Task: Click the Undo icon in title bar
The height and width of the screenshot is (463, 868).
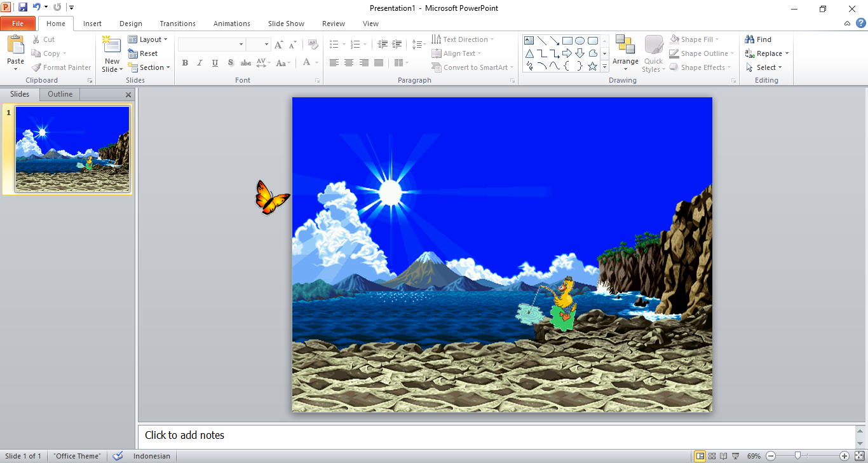Action: tap(37, 8)
